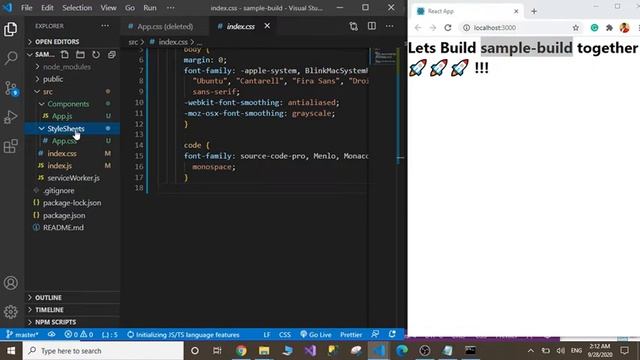Bookmark this page with the star icon
Image resolution: width=640 pixels, height=360 pixels.
pyautogui.click(x=576, y=28)
